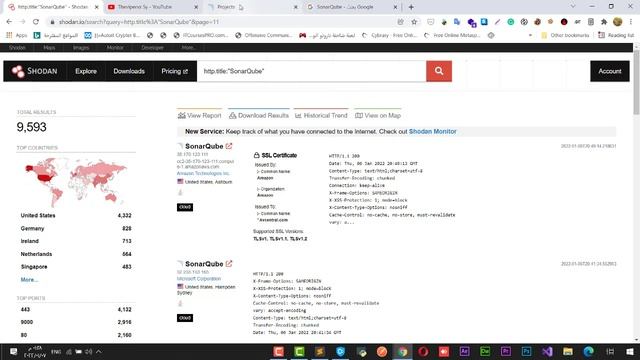Open the Downloads menu item
The width and height of the screenshot is (640, 360).
pos(129,71)
